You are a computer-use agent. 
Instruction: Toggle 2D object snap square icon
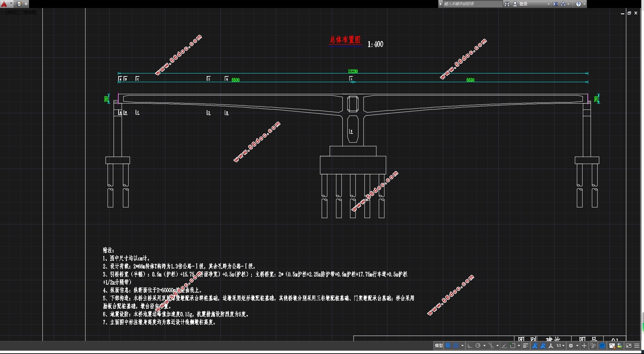pyautogui.click(x=512, y=346)
